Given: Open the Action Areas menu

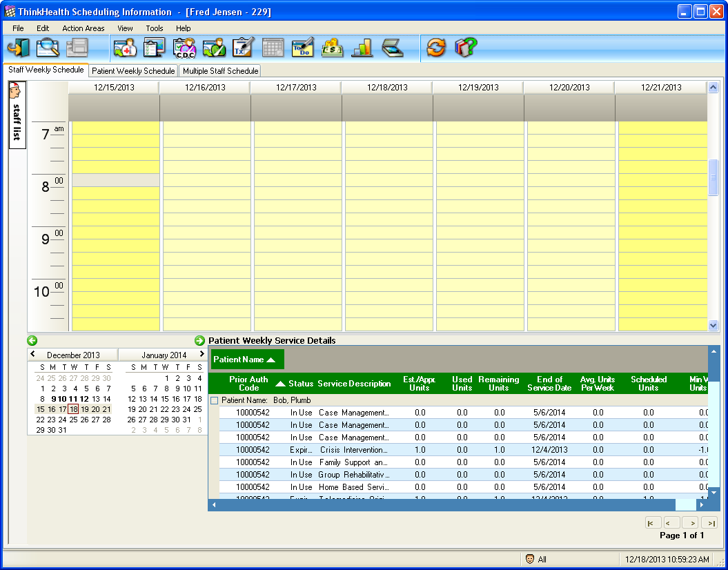Looking at the screenshot, I should pos(83,28).
